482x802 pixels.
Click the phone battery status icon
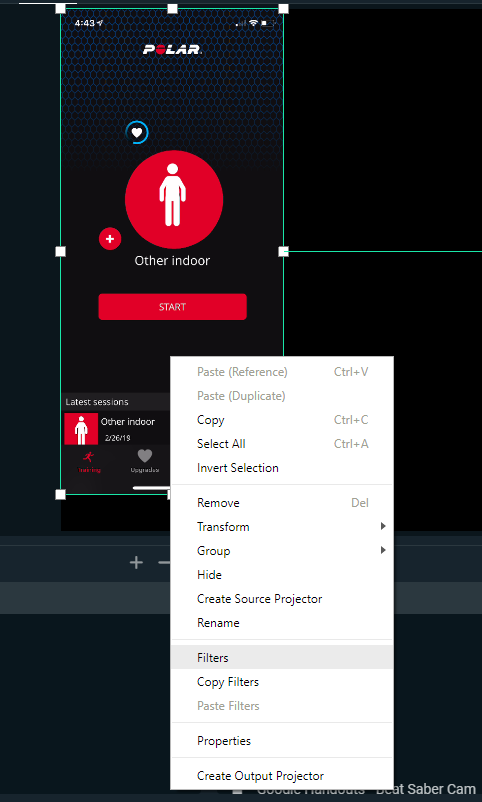tap(269, 23)
